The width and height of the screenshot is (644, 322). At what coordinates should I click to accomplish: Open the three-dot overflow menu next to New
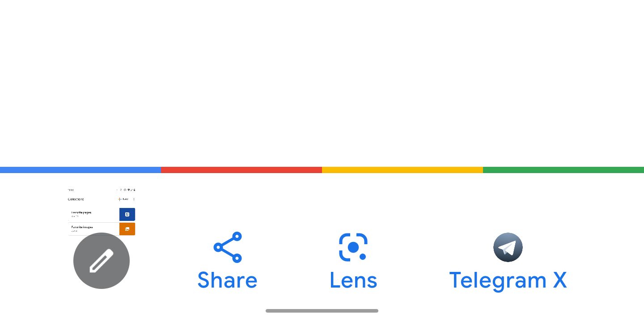pyautogui.click(x=134, y=199)
